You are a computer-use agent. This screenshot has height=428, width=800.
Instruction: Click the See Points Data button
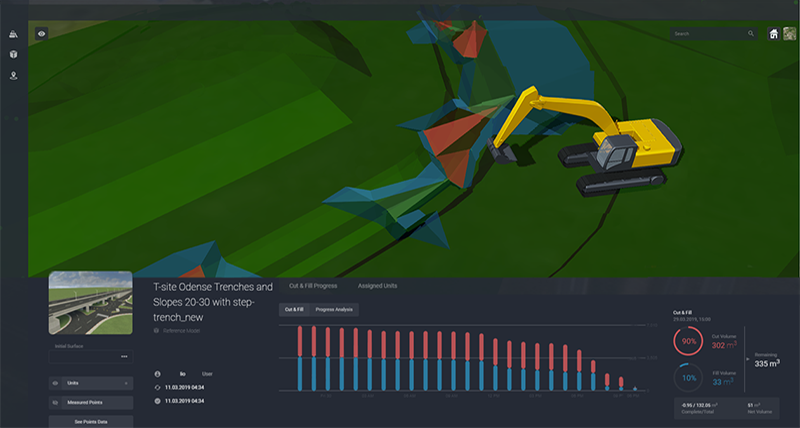[x=90, y=422]
